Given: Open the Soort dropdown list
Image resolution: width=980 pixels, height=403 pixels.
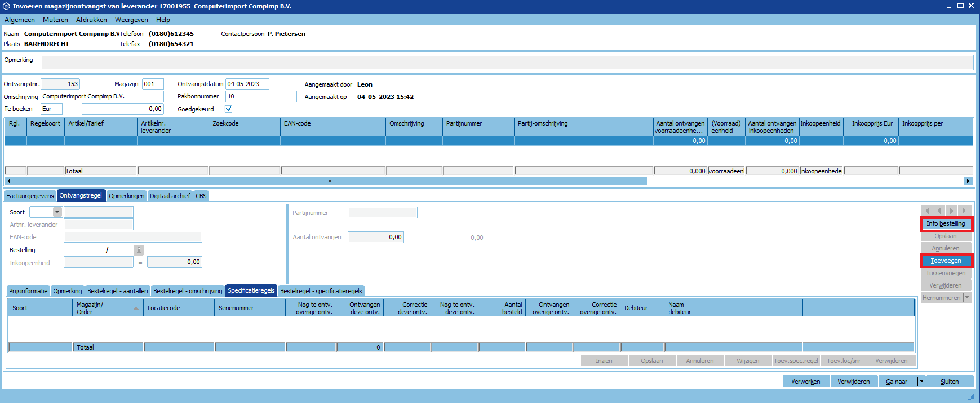Looking at the screenshot, I should (x=57, y=212).
